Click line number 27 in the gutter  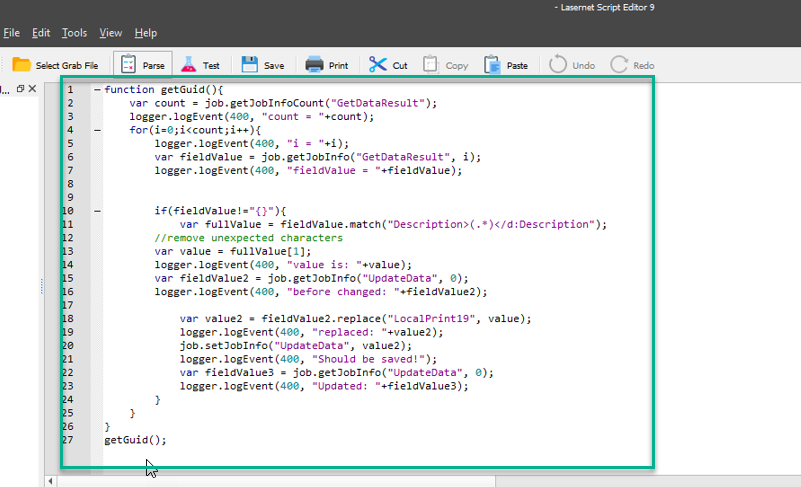coord(67,440)
